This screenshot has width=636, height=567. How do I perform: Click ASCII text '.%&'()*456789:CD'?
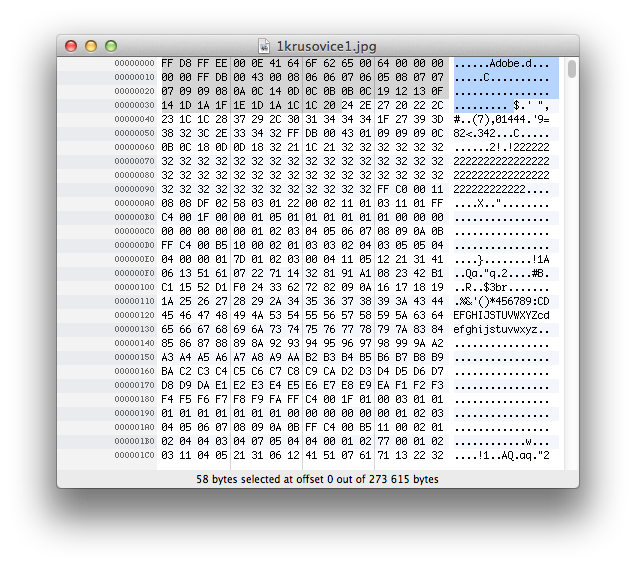(x=501, y=301)
